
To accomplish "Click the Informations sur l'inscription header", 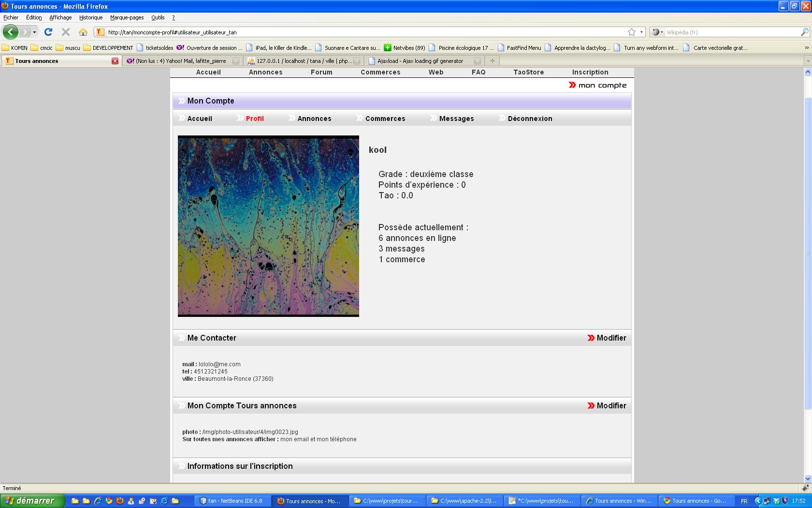I will tap(402, 466).
